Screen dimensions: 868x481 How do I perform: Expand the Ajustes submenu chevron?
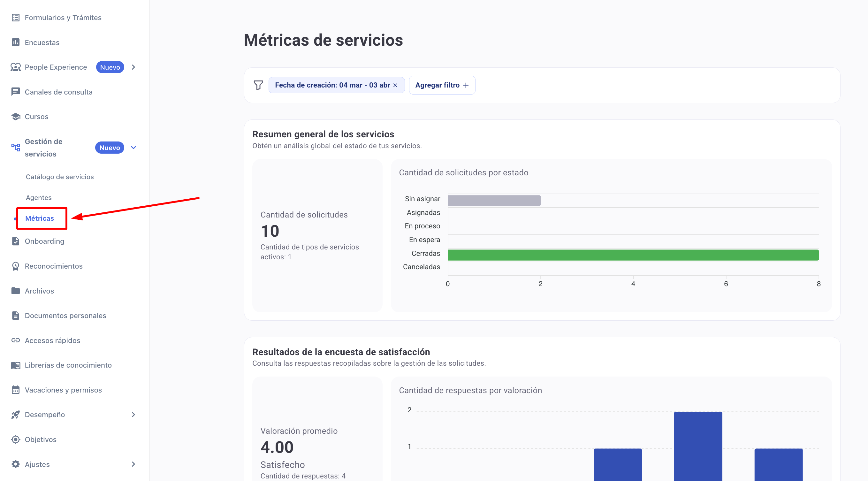coord(133,464)
